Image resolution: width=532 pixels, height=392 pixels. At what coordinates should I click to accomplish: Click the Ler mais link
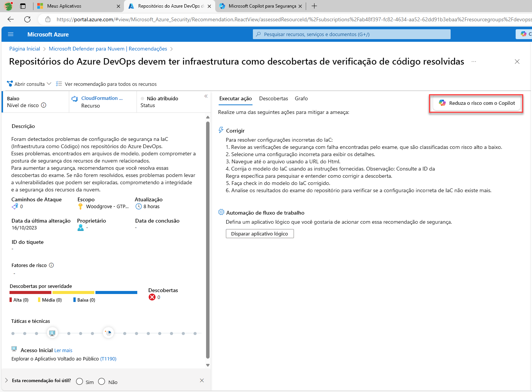(63, 350)
